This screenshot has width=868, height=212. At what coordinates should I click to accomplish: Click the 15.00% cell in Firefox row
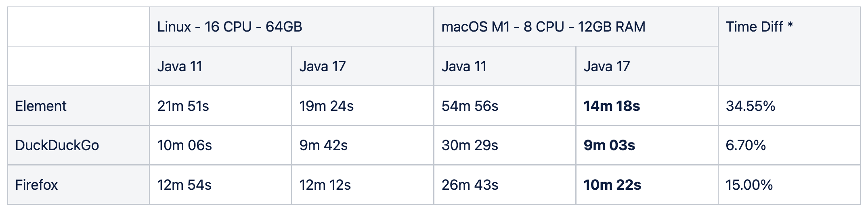[x=789, y=185]
